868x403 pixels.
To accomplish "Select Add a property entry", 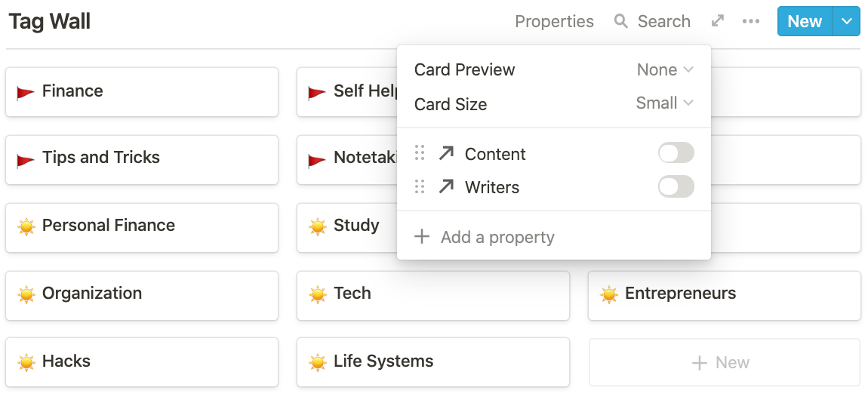I will (x=497, y=237).
